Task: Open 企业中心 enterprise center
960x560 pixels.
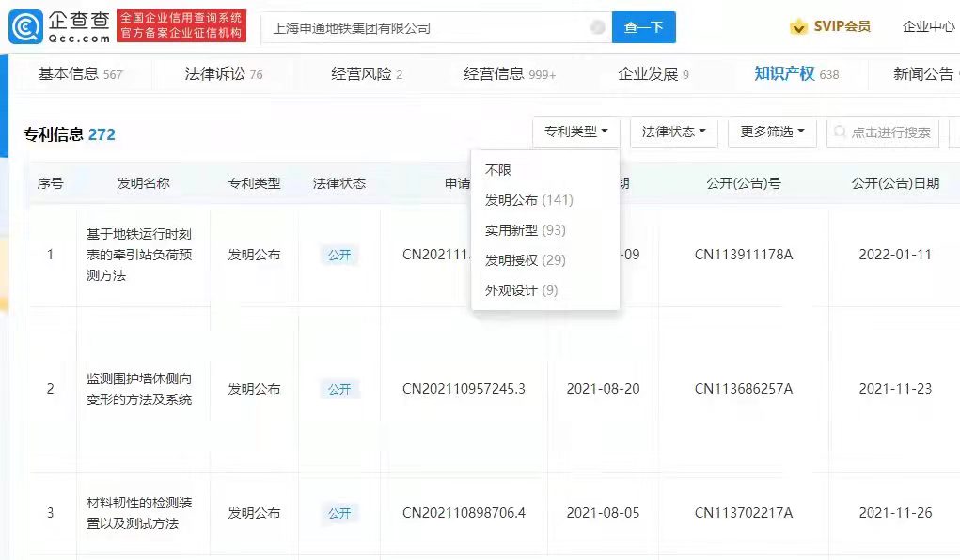Action: (x=928, y=26)
